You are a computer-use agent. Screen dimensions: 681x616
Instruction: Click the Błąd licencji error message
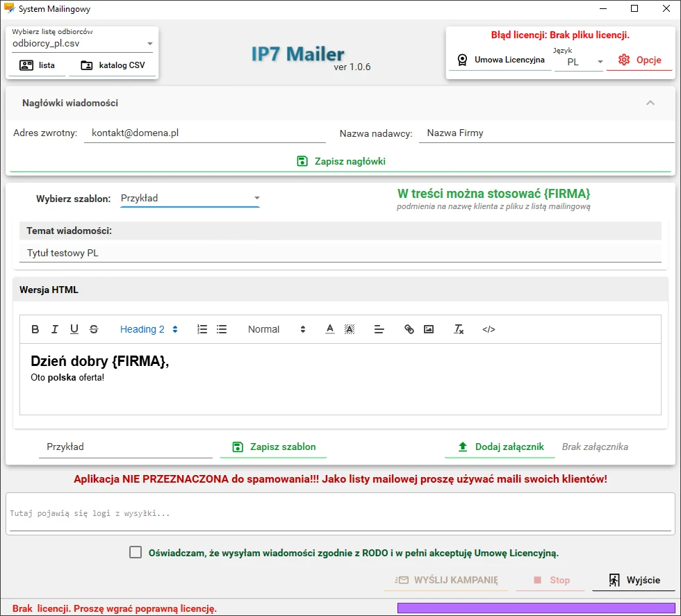point(560,35)
